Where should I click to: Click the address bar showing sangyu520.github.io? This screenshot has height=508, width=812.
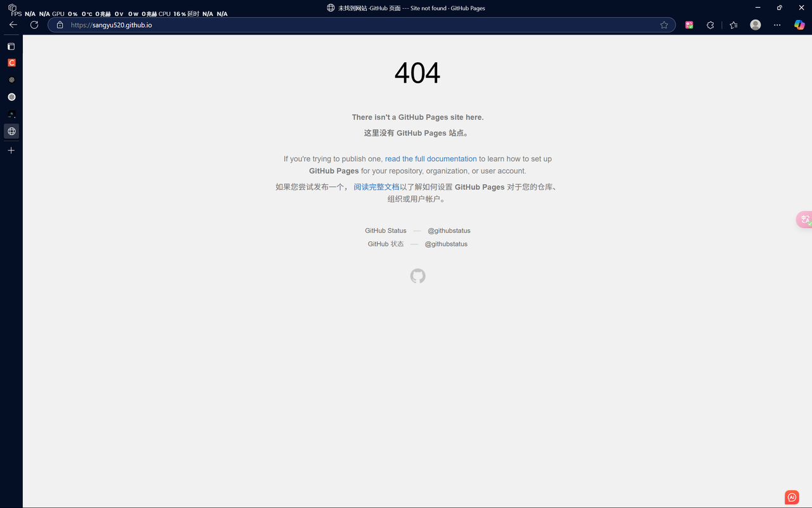(x=362, y=25)
